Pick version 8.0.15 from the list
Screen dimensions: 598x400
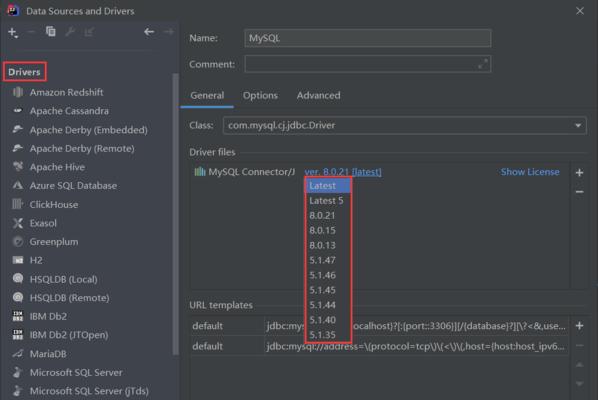[x=328, y=230]
